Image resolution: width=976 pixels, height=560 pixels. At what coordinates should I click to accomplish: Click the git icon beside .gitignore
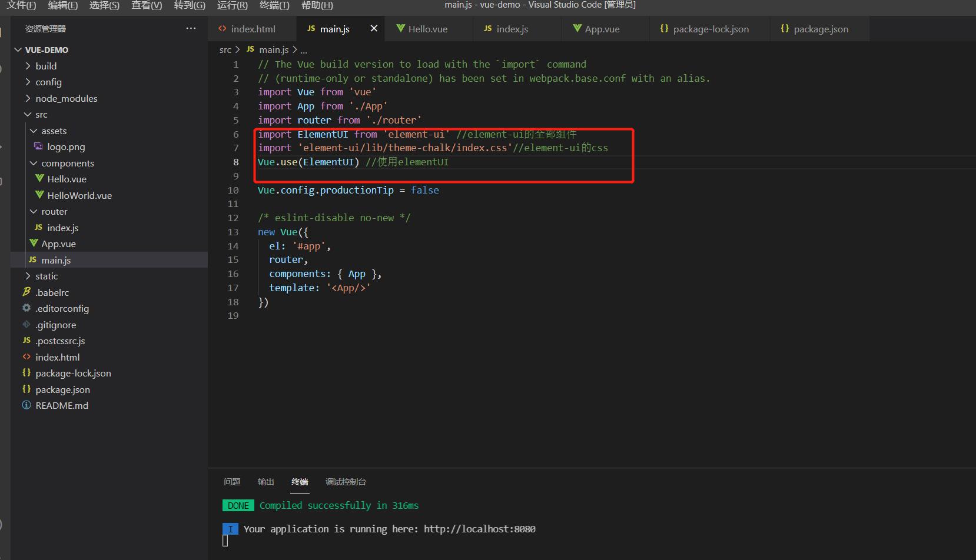tap(26, 324)
